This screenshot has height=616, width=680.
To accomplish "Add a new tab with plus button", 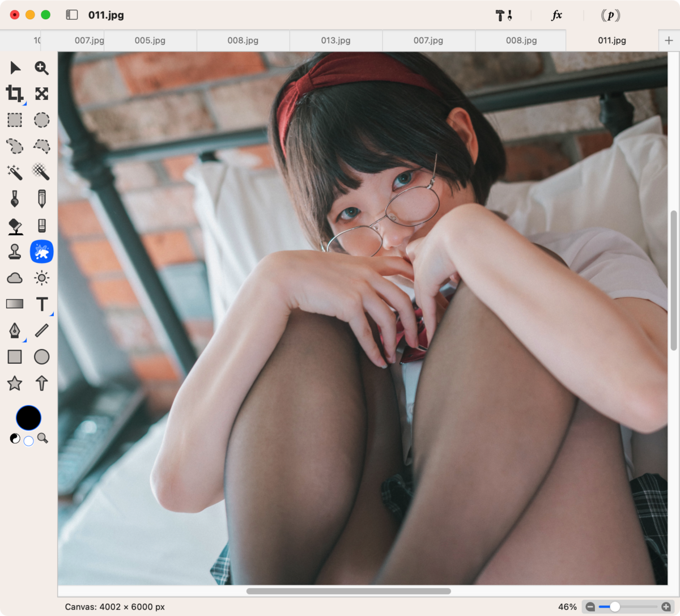I will point(669,41).
